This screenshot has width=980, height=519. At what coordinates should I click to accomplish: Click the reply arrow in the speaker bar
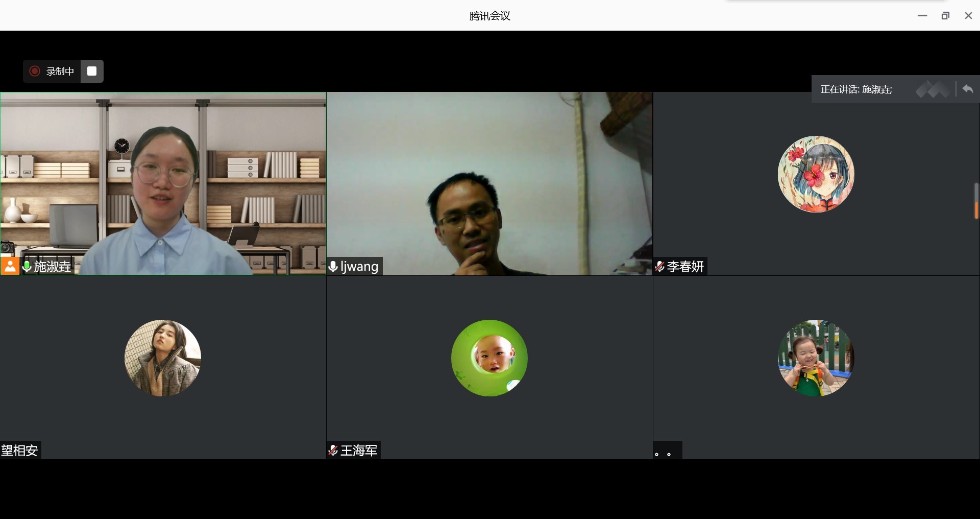pos(968,89)
